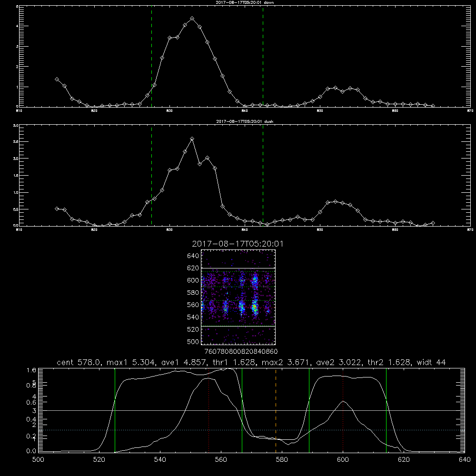Click red dotted peak line near 556

(209, 410)
